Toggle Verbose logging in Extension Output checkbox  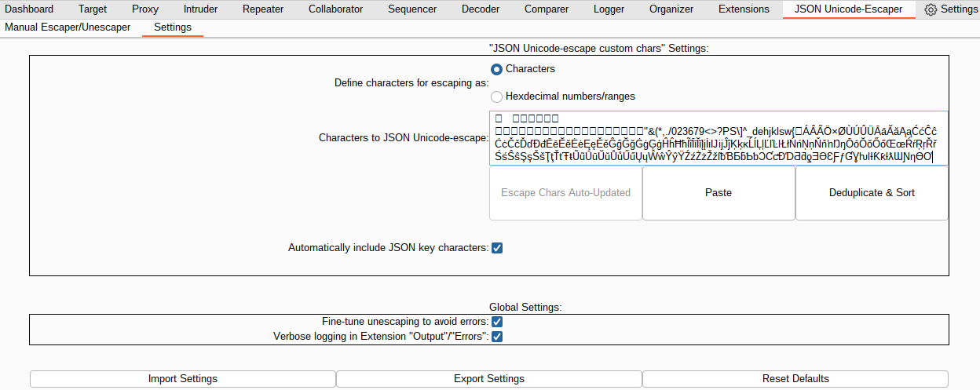pos(496,337)
